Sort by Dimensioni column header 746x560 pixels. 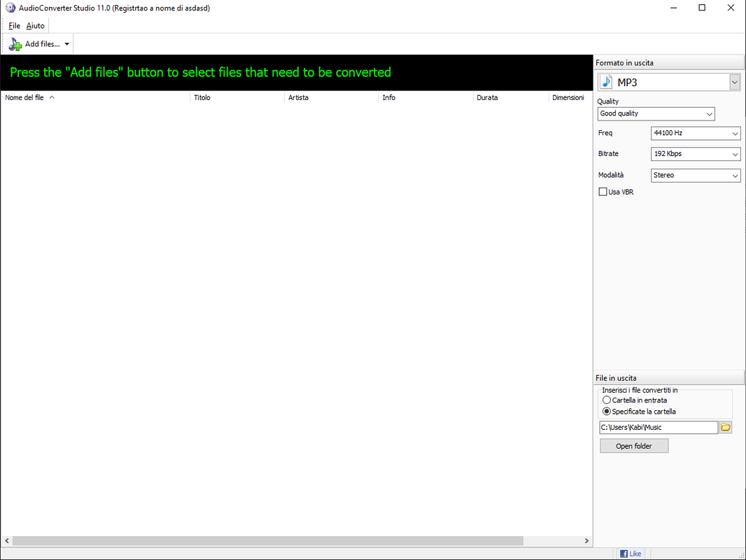(x=570, y=97)
